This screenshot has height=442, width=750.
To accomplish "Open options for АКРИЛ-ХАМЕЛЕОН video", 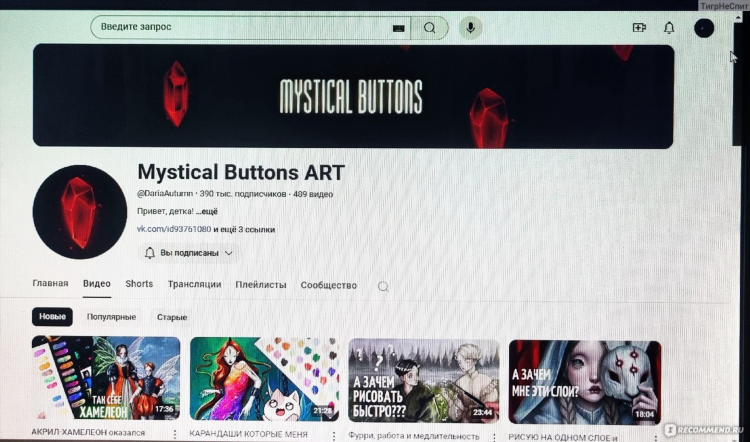I will click(175, 434).
